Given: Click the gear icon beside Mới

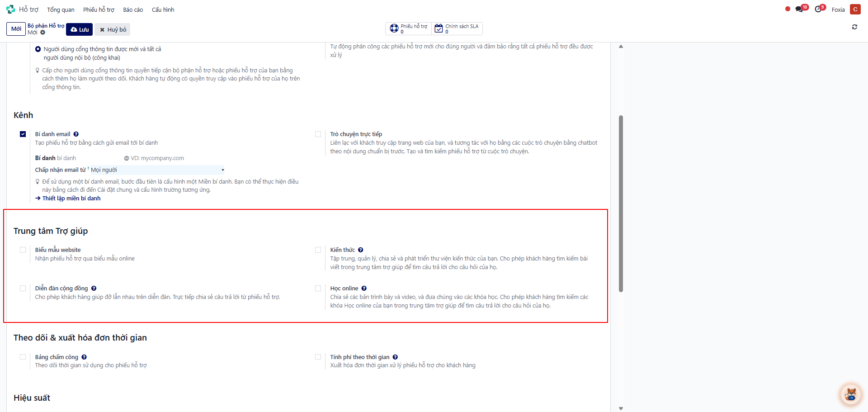Looking at the screenshot, I should click(43, 33).
